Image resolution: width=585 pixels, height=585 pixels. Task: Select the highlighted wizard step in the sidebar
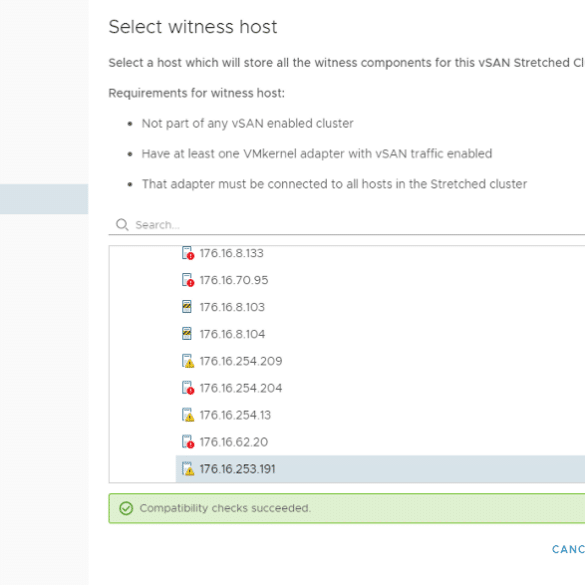44,199
